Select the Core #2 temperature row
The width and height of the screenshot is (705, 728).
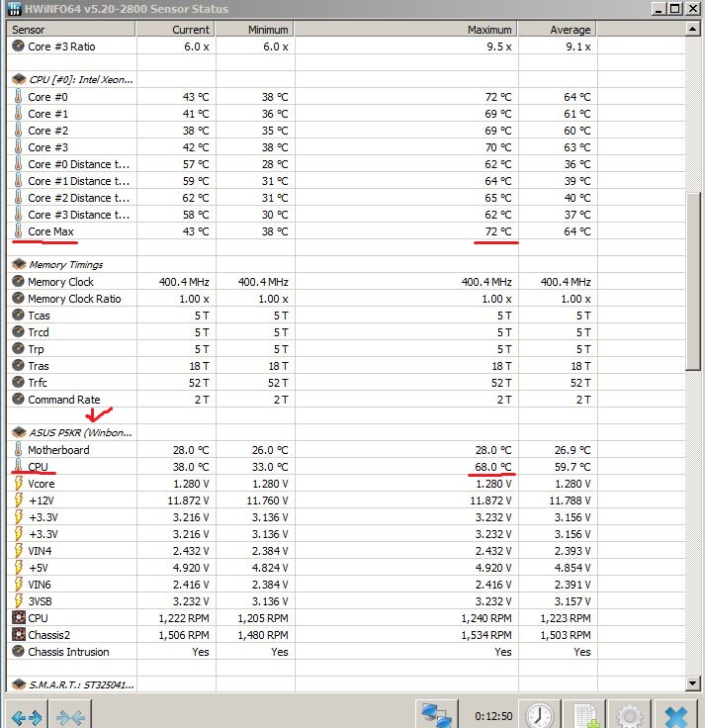[346, 130]
